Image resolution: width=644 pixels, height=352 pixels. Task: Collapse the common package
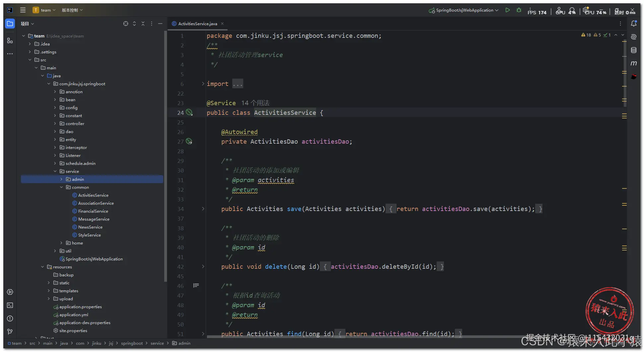click(61, 187)
